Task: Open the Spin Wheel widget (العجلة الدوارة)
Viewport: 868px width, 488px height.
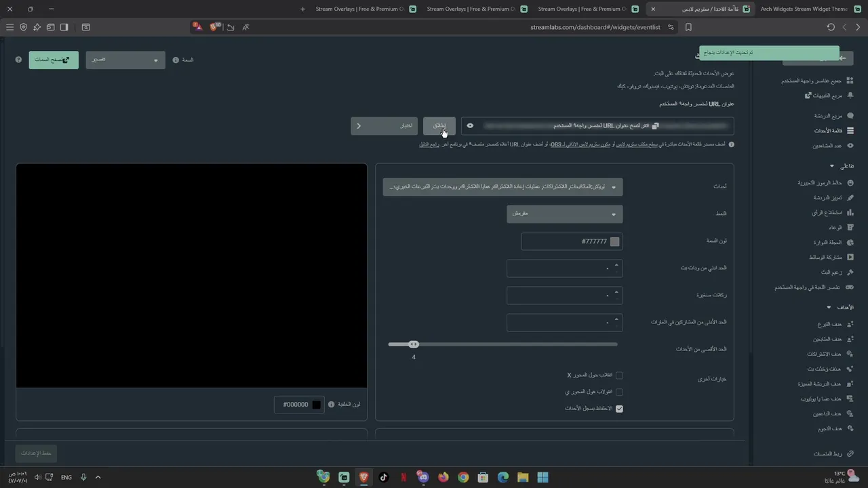Action: click(x=833, y=243)
